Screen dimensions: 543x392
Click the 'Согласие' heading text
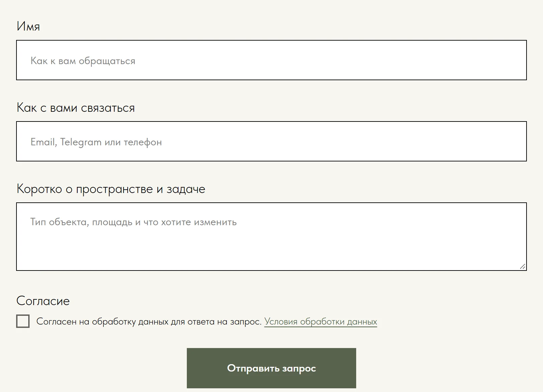point(43,301)
